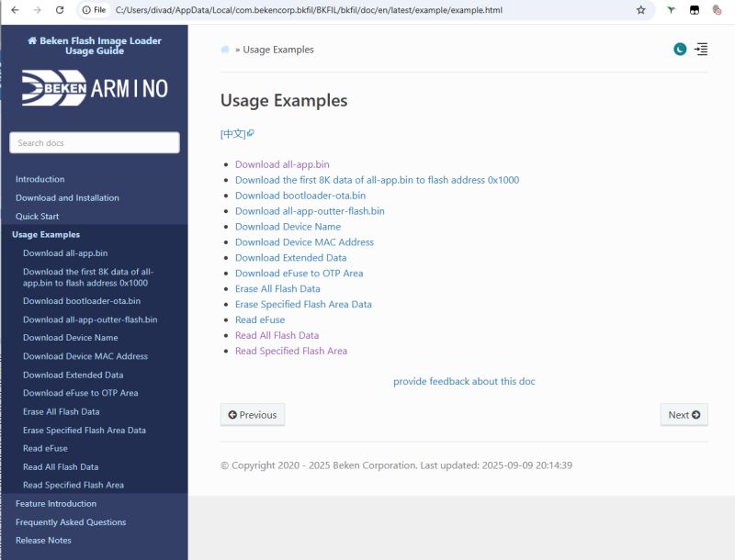735x560 pixels.
Task: Open content link Download first 8K data to 0x1000
Action: click(378, 180)
